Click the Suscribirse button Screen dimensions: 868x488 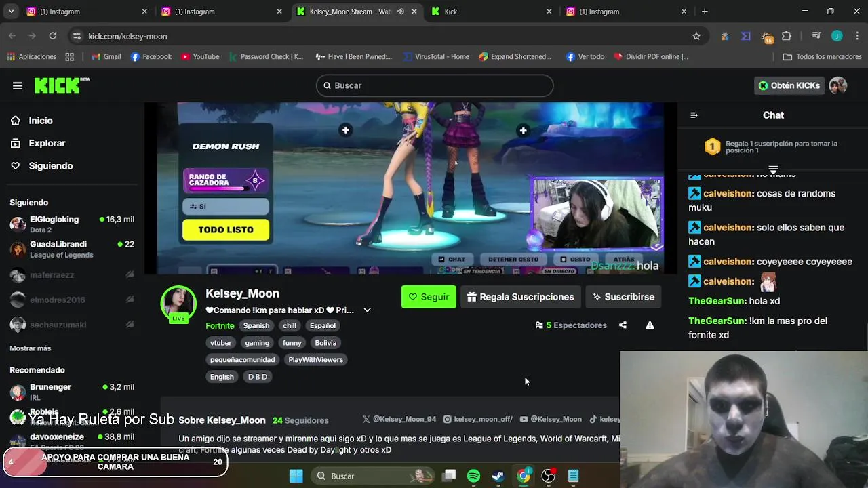(x=623, y=297)
